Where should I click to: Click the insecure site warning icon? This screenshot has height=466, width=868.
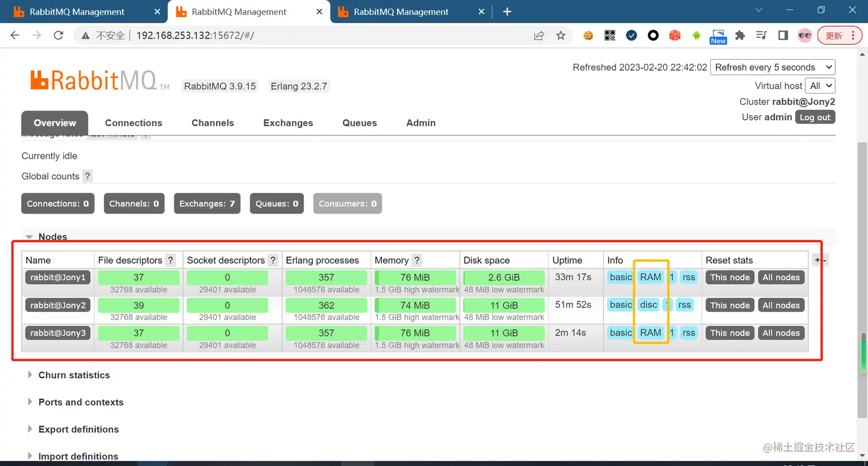86,36
